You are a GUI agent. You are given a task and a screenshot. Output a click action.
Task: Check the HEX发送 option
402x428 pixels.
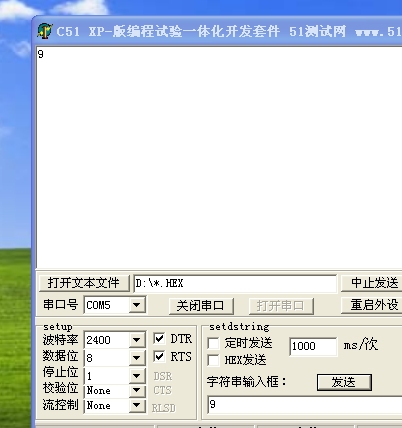click(x=213, y=360)
